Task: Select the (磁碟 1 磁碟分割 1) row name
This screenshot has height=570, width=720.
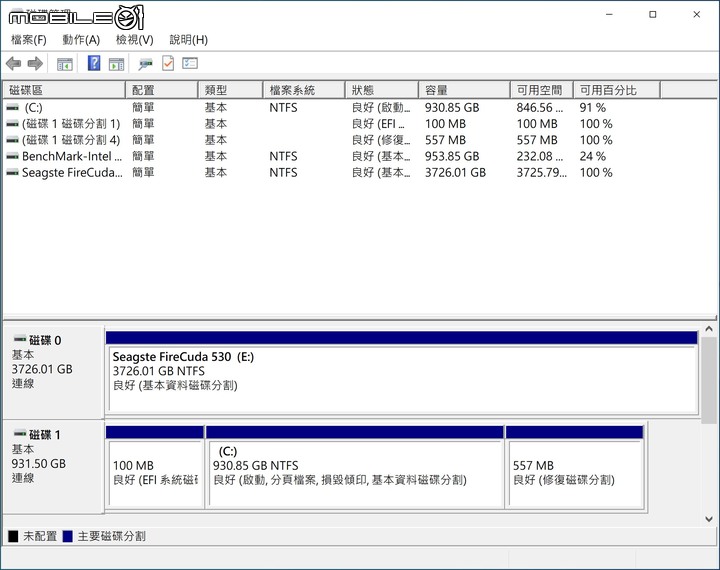Action: tap(71, 124)
